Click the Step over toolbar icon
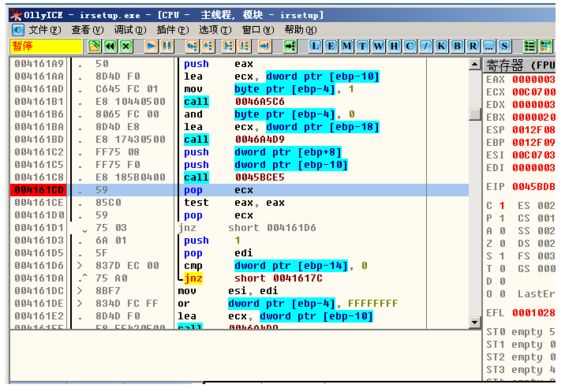This screenshot has width=580, height=388. [208, 46]
